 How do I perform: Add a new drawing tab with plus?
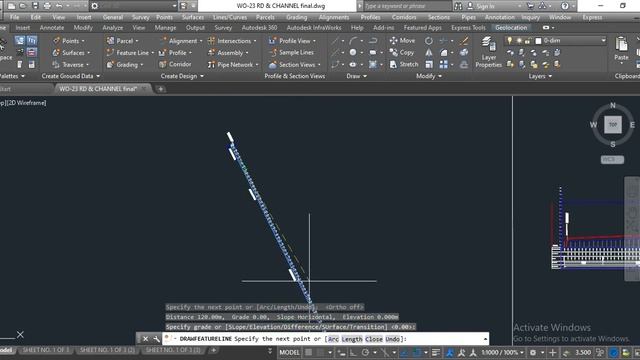161,89
